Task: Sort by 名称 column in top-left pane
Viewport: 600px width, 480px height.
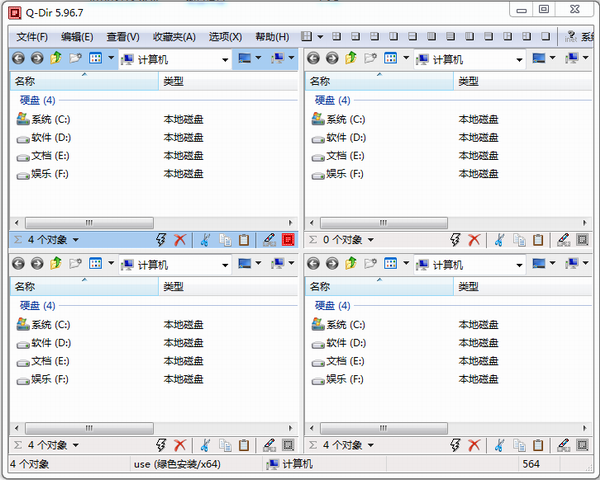Action: tap(84, 81)
